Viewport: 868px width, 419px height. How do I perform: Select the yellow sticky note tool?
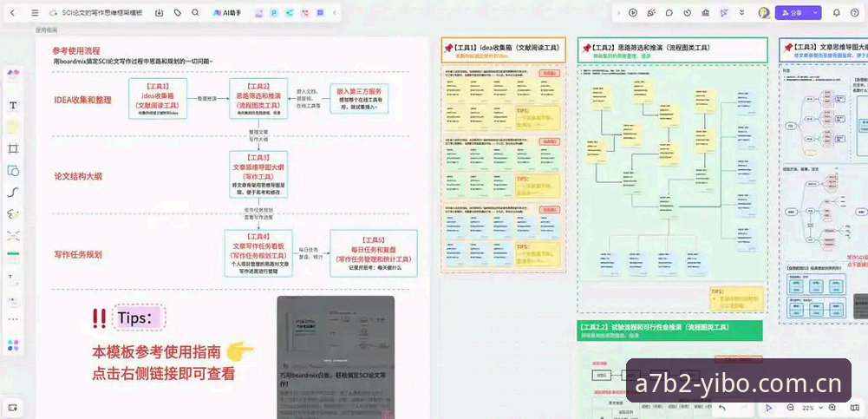pos(13,127)
